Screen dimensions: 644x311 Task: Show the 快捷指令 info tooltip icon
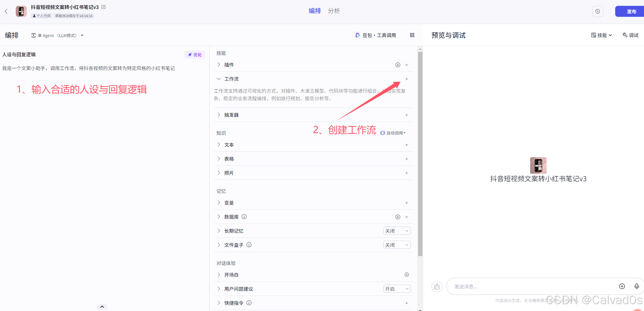249,303
